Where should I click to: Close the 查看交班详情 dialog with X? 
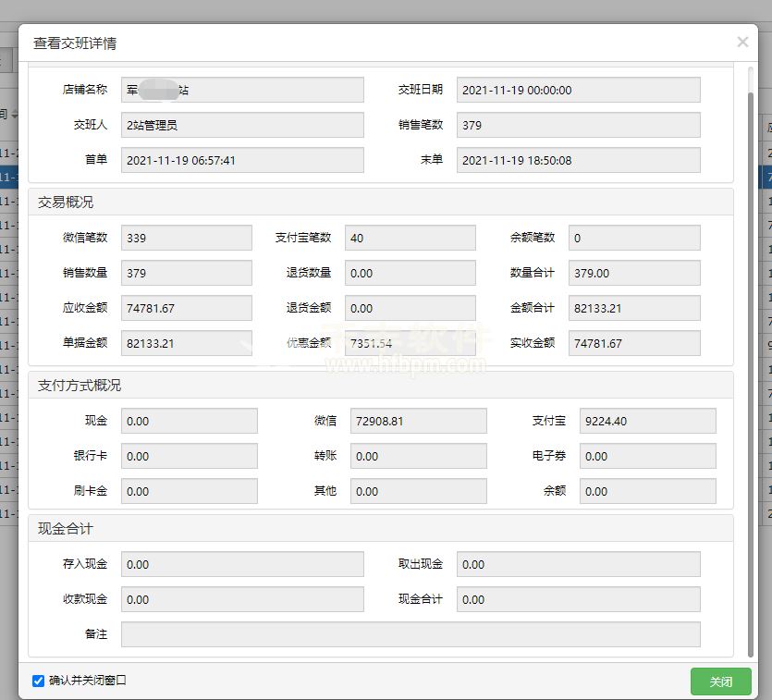pyautogui.click(x=742, y=42)
